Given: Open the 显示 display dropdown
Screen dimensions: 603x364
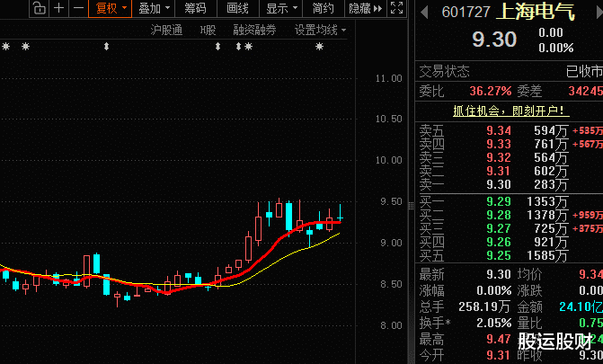Looking at the screenshot, I should click(281, 8).
